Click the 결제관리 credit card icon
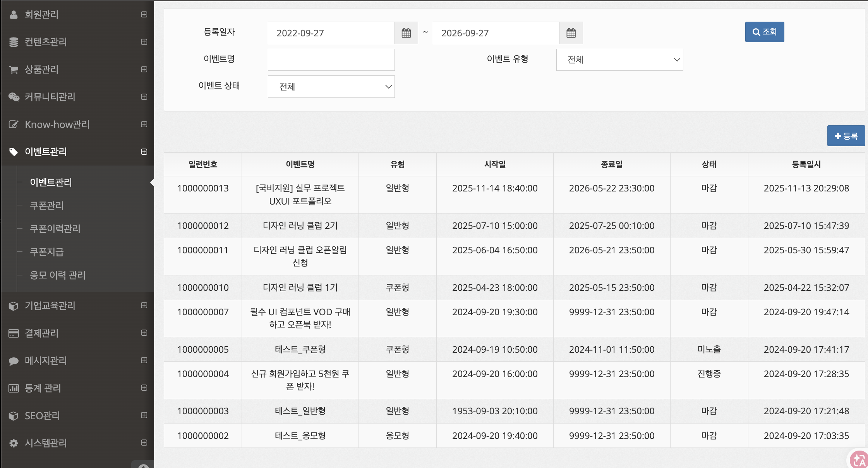 [x=14, y=333]
